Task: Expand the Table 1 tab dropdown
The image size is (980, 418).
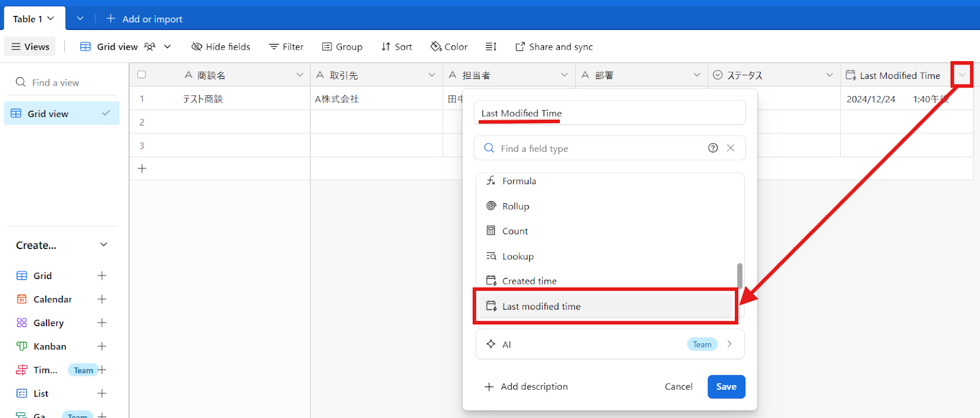Action: click(x=51, y=18)
